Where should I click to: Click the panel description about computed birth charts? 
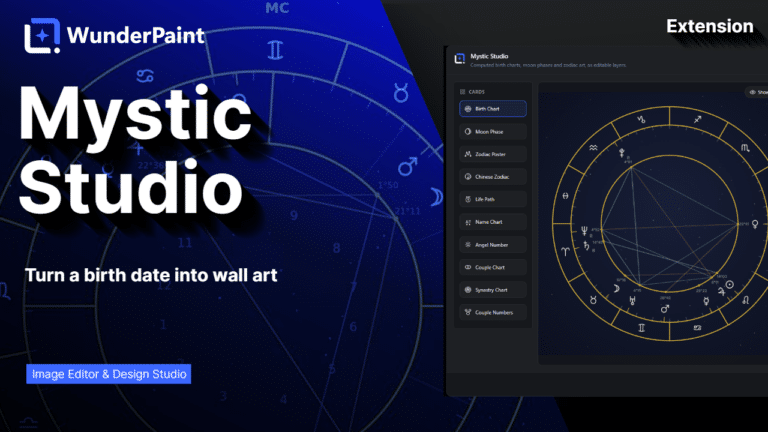(x=548, y=65)
